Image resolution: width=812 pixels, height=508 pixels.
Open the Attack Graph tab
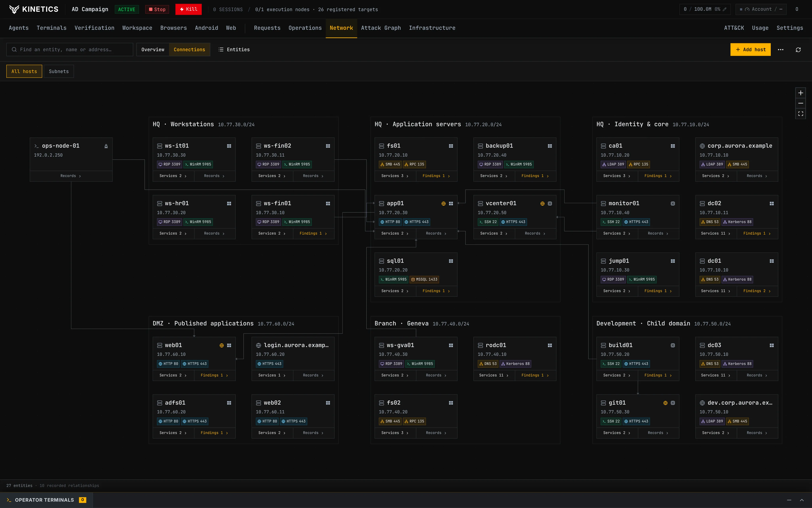coord(381,28)
